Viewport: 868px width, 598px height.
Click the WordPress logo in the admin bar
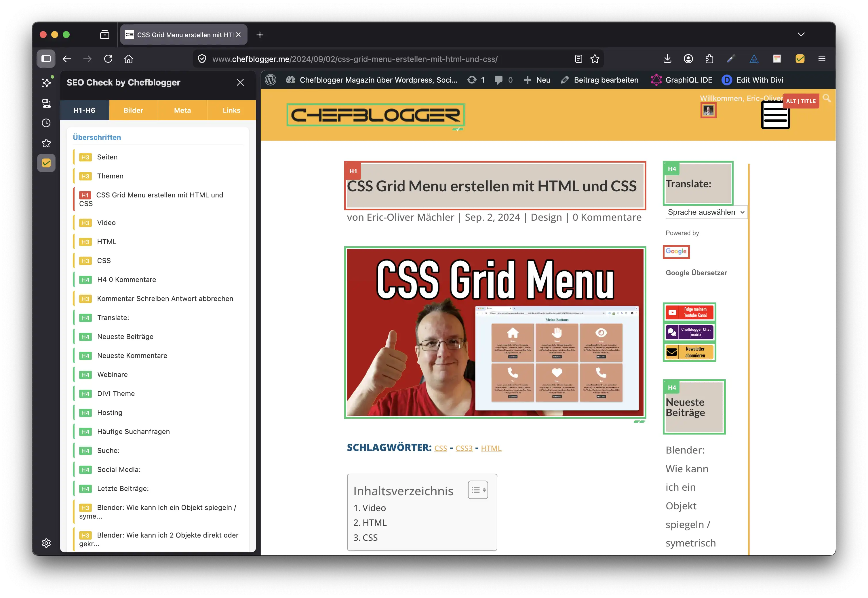point(271,80)
